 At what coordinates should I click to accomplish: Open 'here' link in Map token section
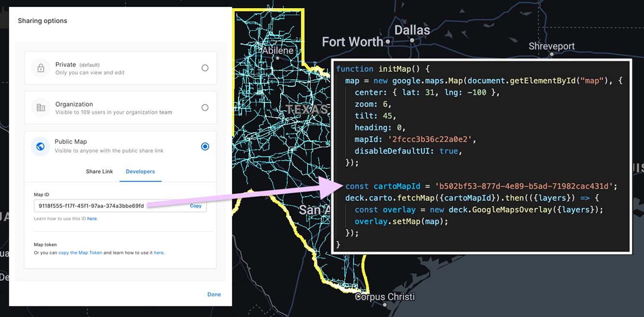pos(158,253)
